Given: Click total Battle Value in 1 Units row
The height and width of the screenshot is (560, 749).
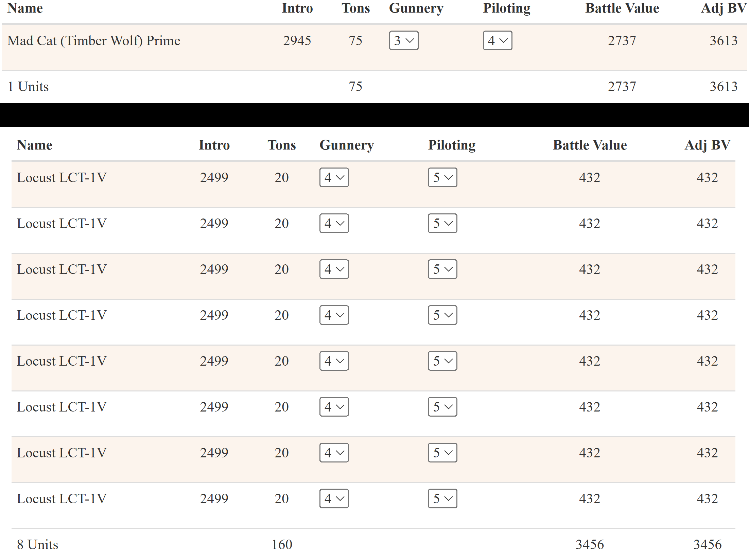Looking at the screenshot, I should pos(622,87).
